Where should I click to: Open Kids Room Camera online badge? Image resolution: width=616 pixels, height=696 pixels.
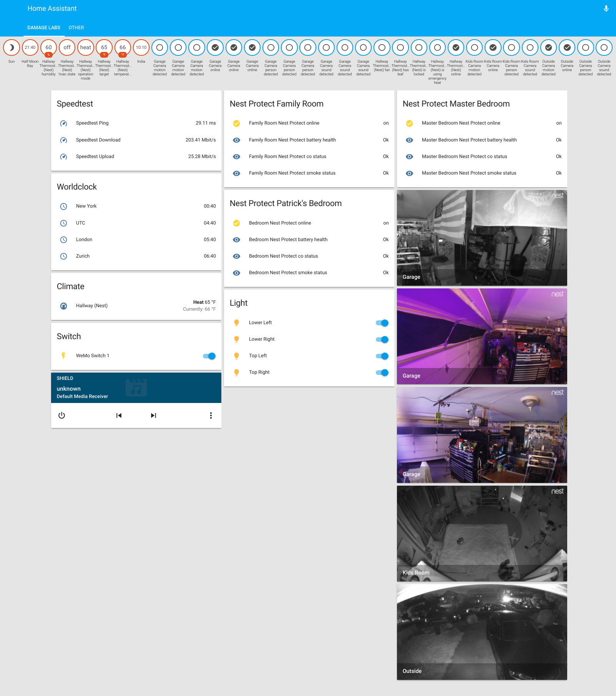[x=493, y=48]
